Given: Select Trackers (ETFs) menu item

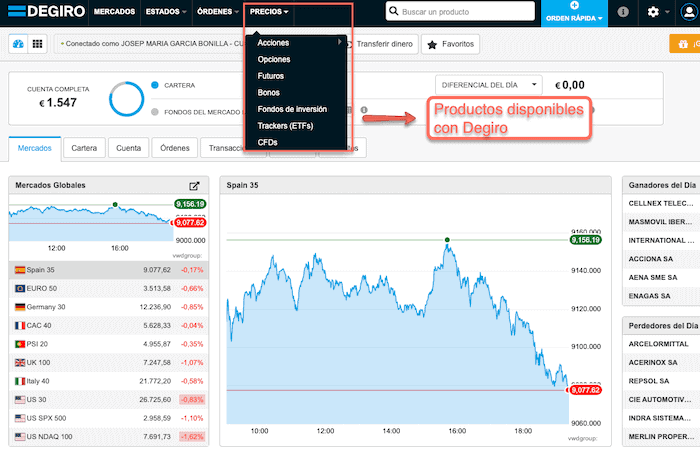Looking at the screenshot, I should 285,126.
